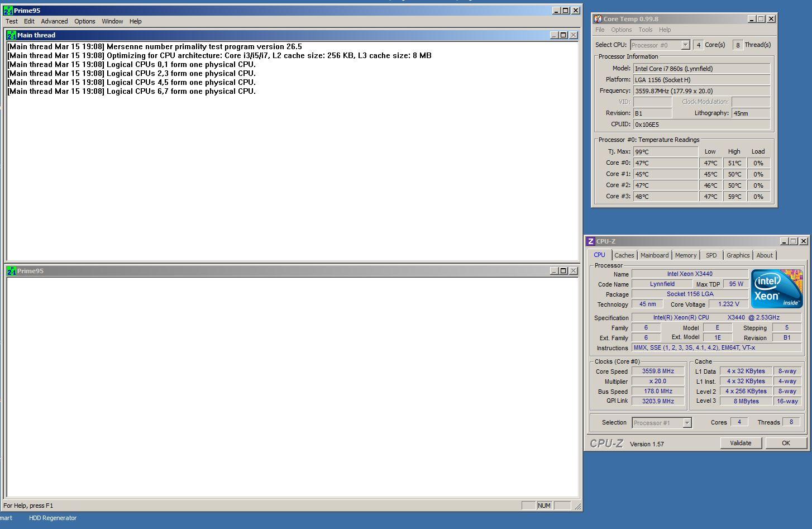The height and width of the screenshot is (529, 812).
Task: Open Prime95 Help menu
Action: pyautogui.click(x=136, y=21)
